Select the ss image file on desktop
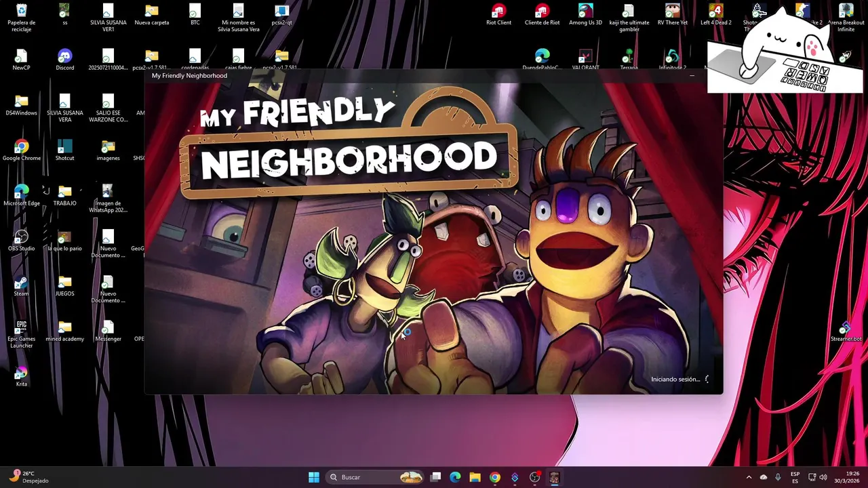This screenshot has width=868, height=488. tap(64, 15)
